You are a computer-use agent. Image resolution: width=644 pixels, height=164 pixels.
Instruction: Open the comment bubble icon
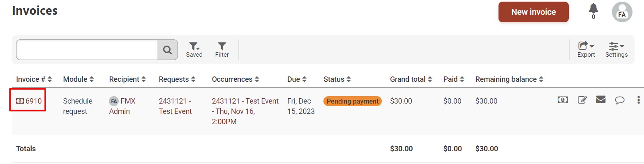tap(620, 100)
